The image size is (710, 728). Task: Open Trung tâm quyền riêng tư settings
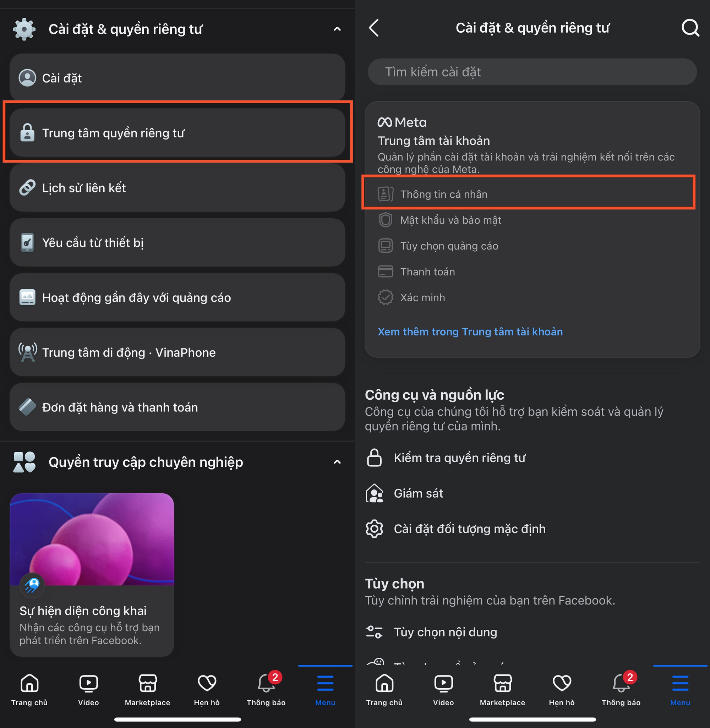pos(177,133)
